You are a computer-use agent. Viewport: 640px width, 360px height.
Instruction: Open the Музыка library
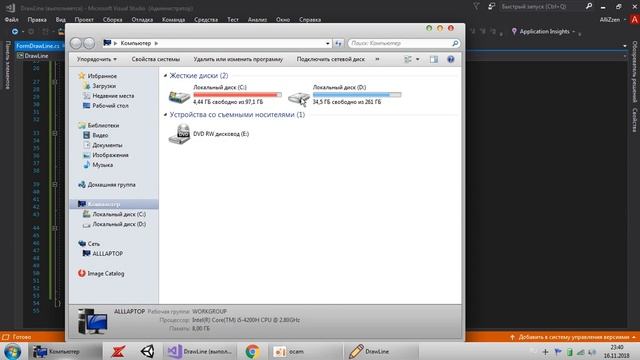click(x=102, y=165)
